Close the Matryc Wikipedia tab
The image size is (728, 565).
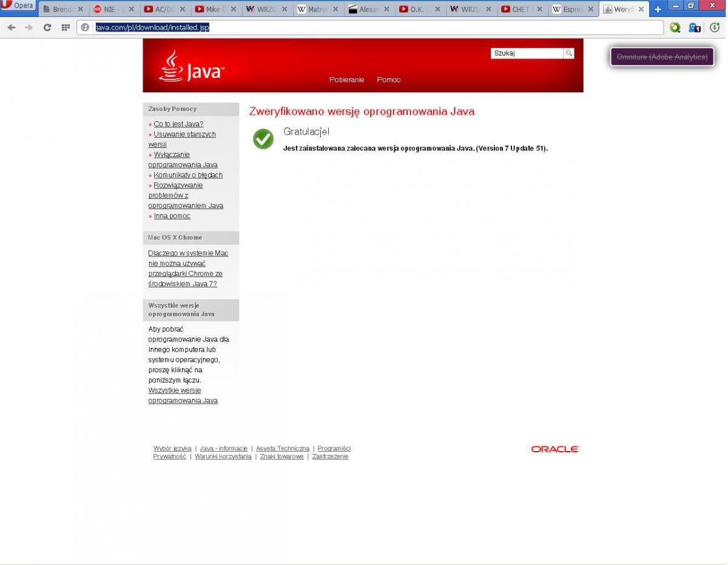(x=335, y=10)
